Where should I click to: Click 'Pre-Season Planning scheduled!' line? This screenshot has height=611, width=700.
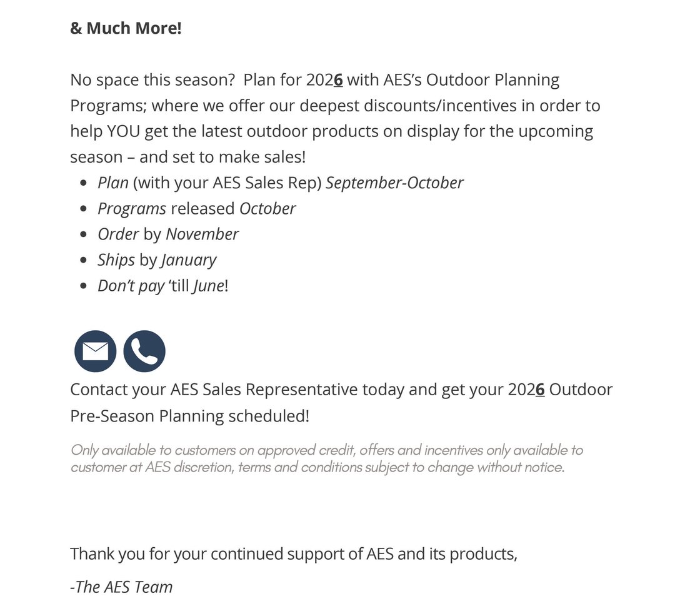tap(189, 415)
